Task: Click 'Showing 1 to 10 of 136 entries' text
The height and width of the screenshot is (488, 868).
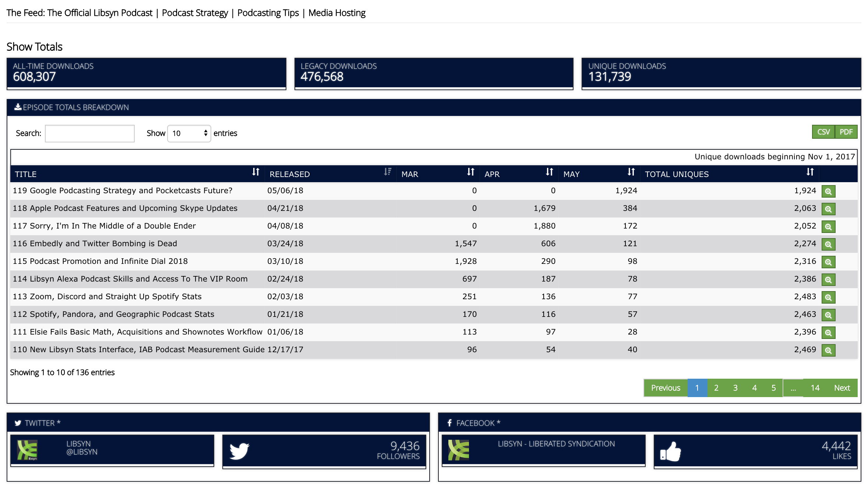Action: click(x=62, y=372)
